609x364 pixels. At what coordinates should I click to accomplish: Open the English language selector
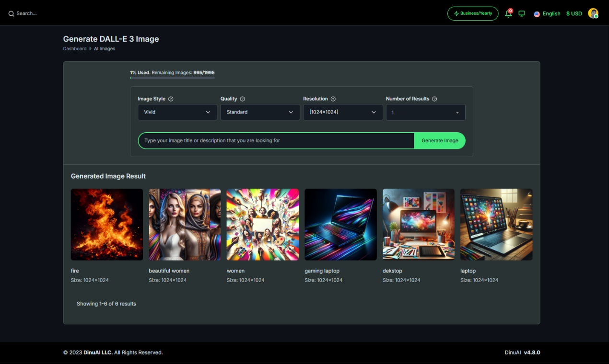pos(551,13)
